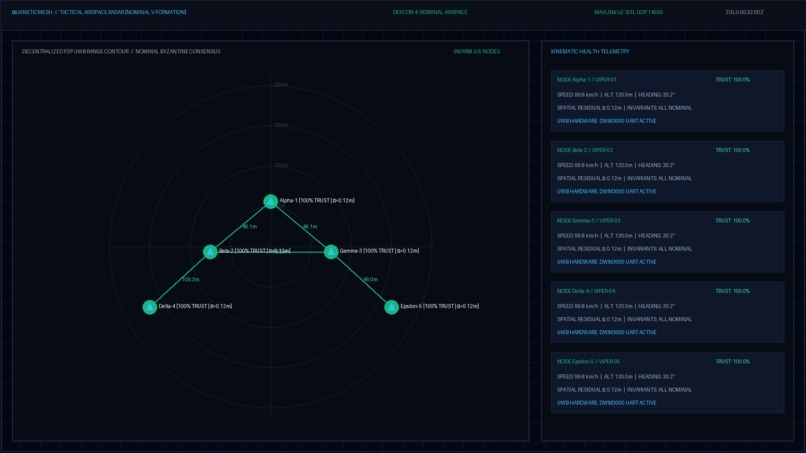Click the Gamma-3 [100% TRUST] radar label
This screenshot has height=453, width=806.
pos(379,251)
